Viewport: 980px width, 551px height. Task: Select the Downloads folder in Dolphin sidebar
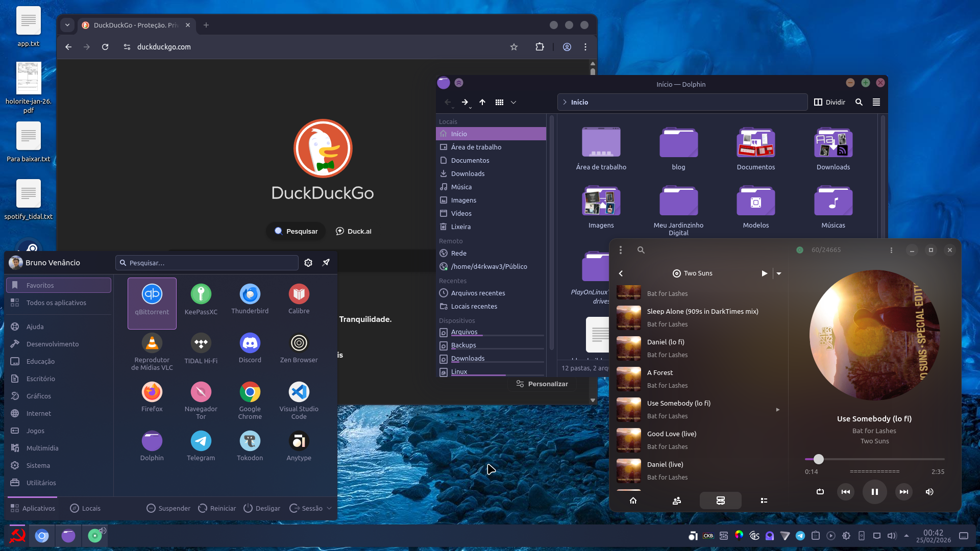click(467, 173)
